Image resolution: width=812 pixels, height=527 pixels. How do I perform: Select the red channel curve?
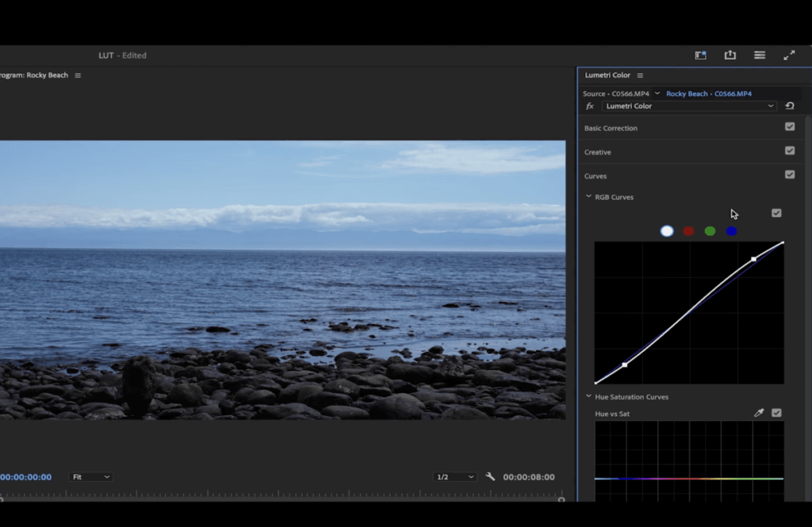coord(688,231)
